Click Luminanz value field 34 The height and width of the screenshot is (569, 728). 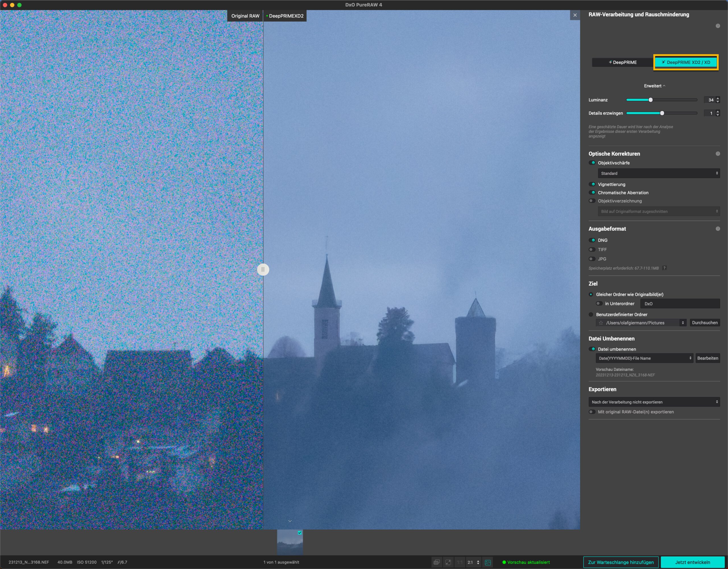point(709,100)
